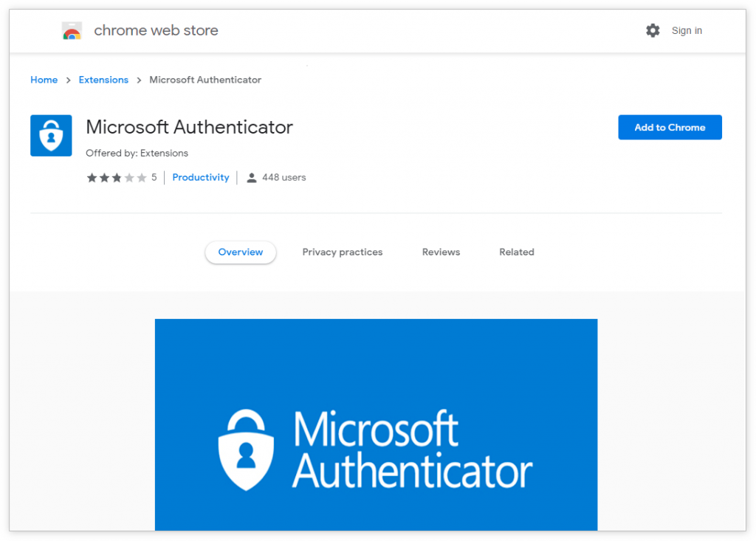
Task: Click the rating count number 5
Action: point(154,177)
